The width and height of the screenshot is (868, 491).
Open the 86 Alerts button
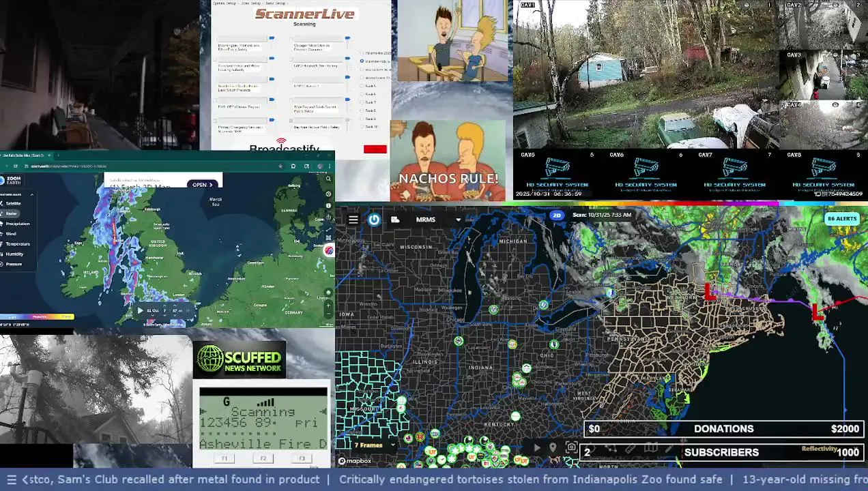841,219
